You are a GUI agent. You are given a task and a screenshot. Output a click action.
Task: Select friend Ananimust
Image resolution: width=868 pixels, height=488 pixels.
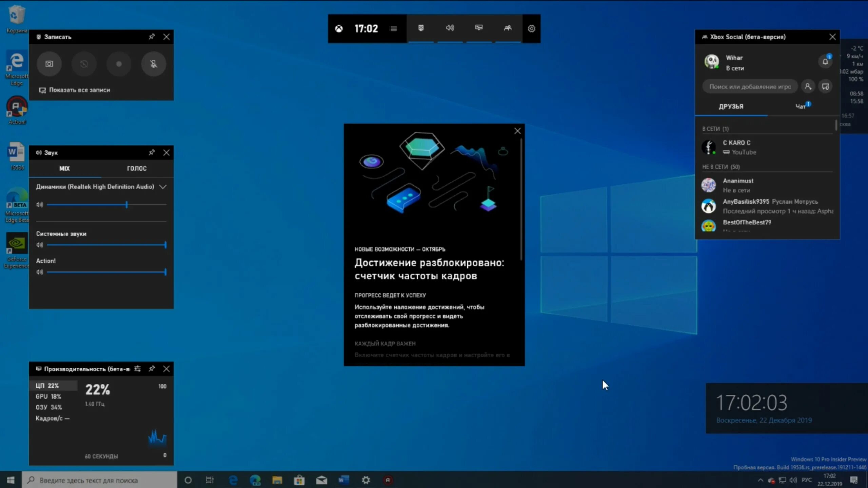[767, 185]
